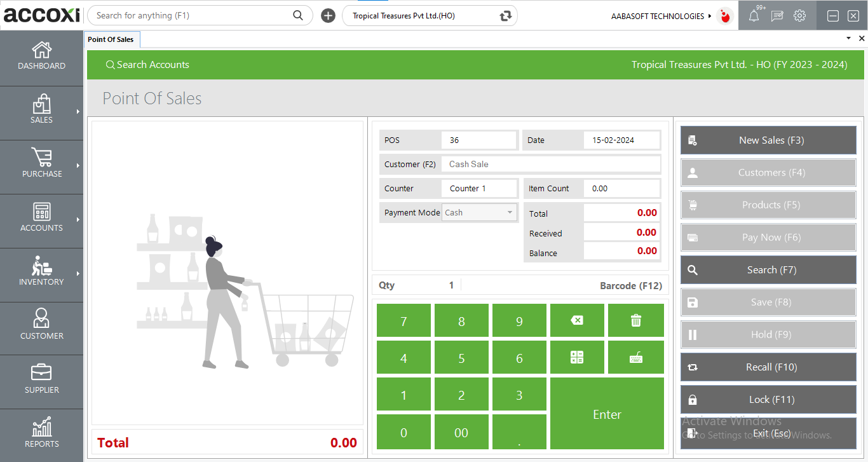Click the plus button beside the search bar
The width and height of the screenshot is (868, 462).
click(328, 15)
